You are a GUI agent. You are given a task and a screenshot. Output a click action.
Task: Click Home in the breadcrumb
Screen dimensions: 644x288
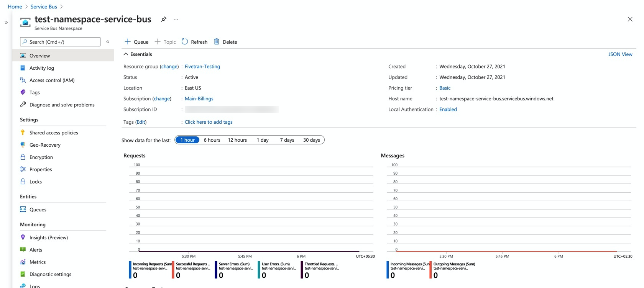(x=15, y=7)
